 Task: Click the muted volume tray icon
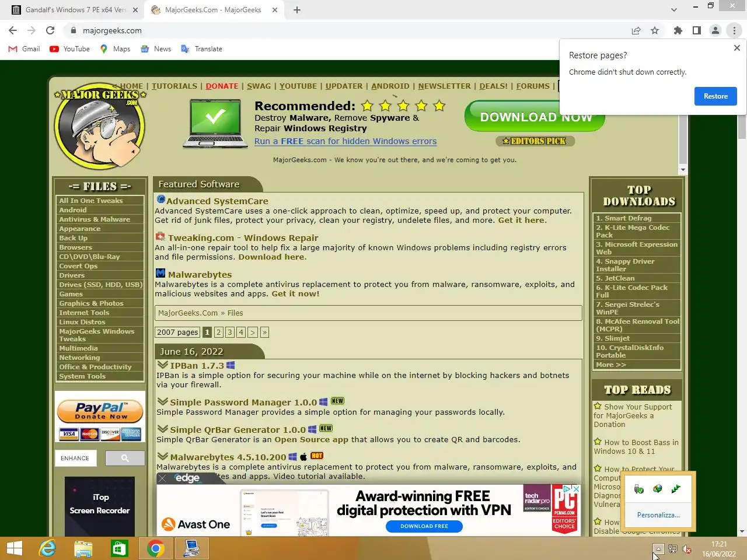coord(687,549)
